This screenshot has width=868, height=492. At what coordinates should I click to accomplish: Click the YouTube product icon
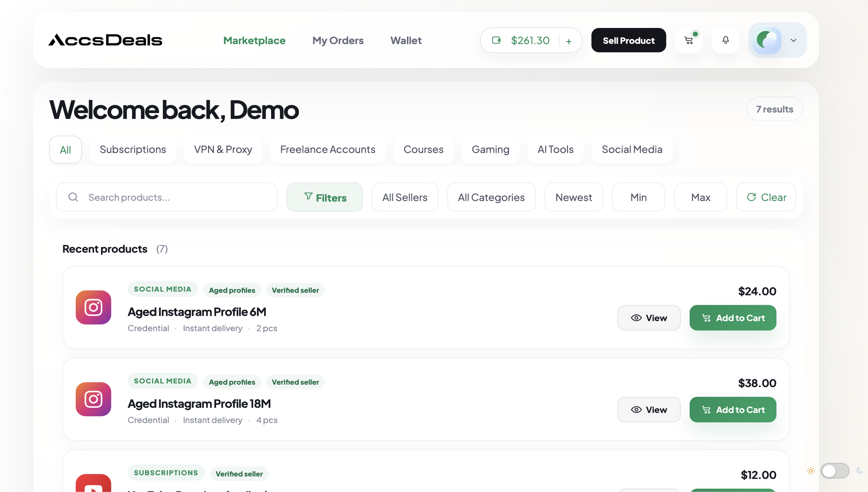(94, 483)
